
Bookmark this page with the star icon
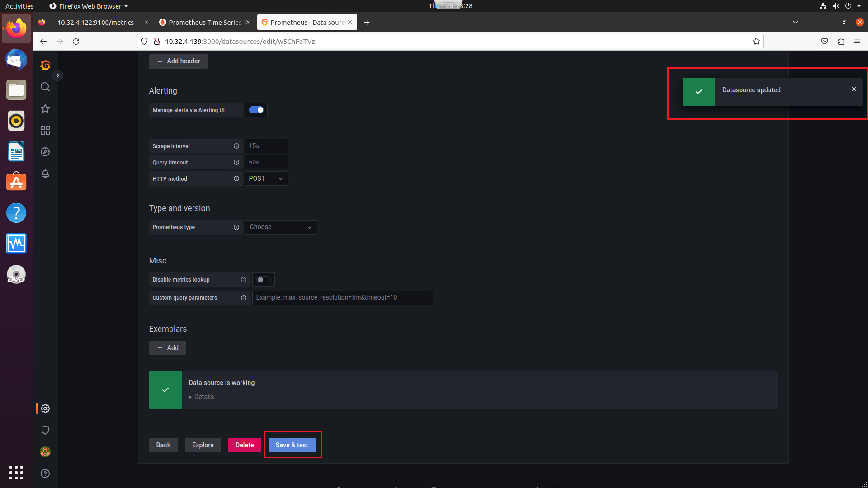point(756,41)
